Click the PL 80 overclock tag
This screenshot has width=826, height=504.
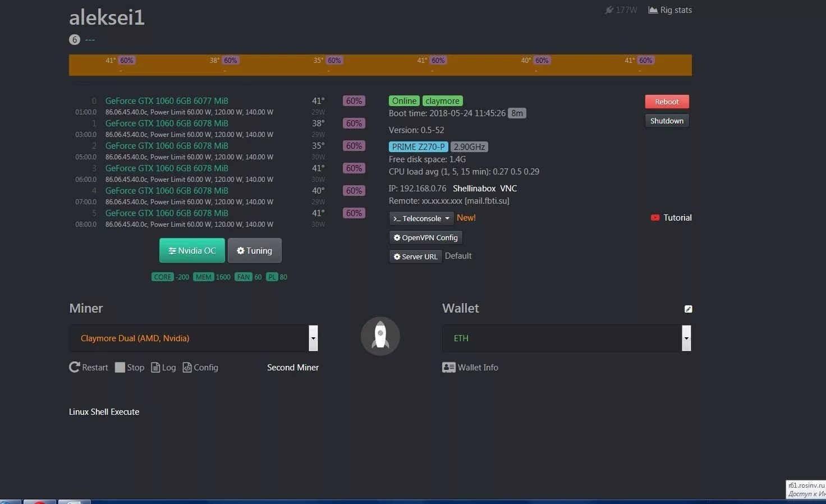(277, 277)
